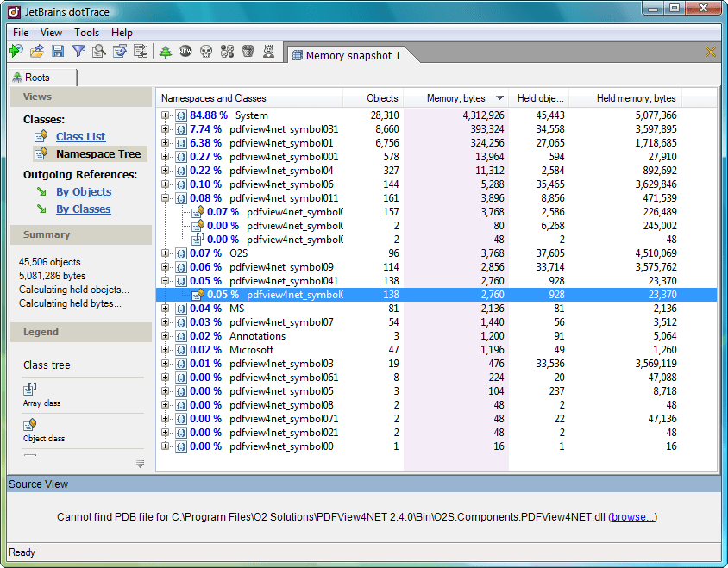Viewport: 728px width, 568px height.
Task: Collapse the pdfview4net_symbol011 namespace node
Action: point(166,198)
